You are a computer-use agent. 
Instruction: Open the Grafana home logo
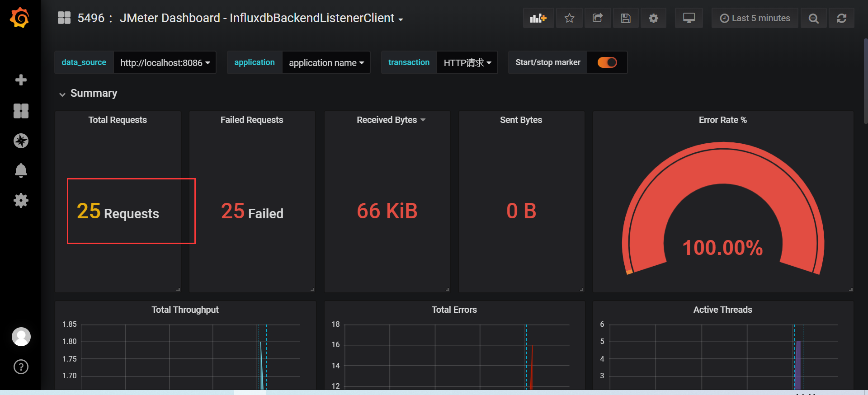point(20,18)
